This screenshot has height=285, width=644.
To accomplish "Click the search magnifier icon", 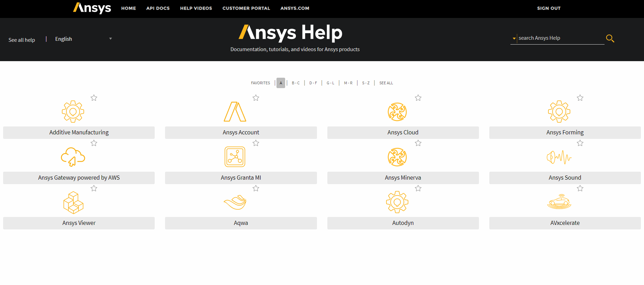I will [610, 38].
